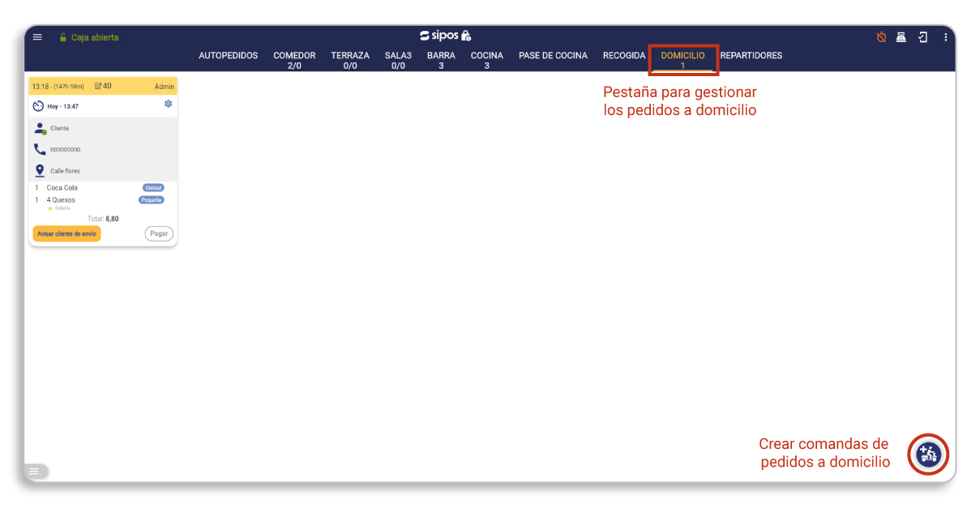
Task: Click the Total 8,80 amount
Action: tap(103, 219)
